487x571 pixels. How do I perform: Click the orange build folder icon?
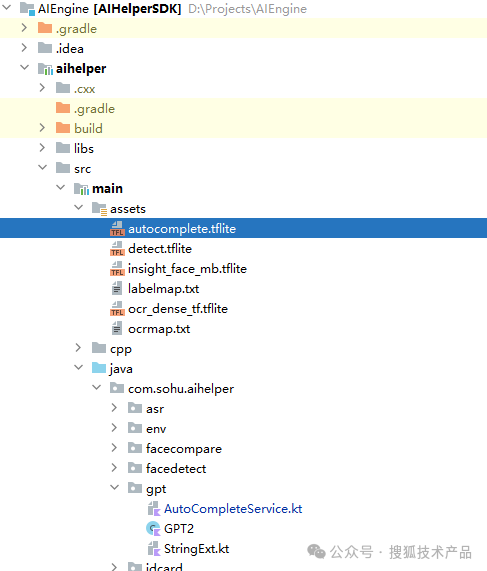(63, 128)
